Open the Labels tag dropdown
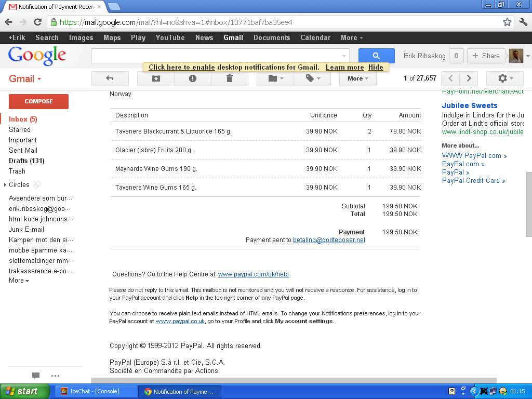The width and height of the screenshot is (532, 399). point(312,78)
